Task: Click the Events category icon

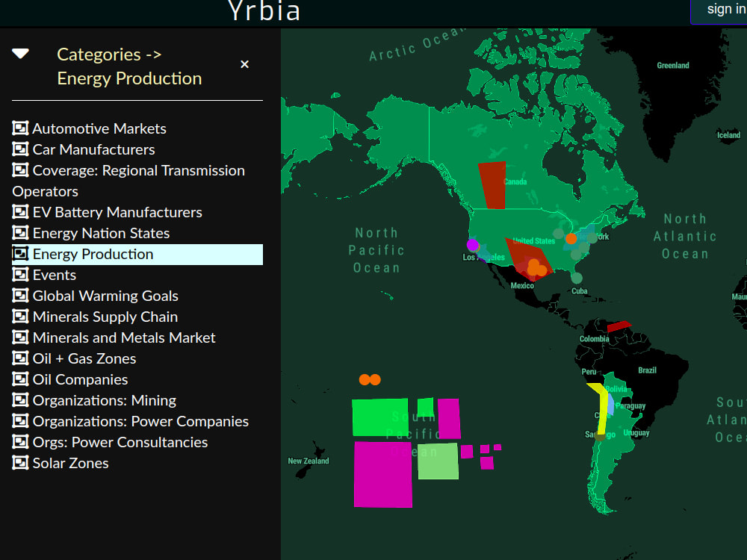Action: [19, 274]
